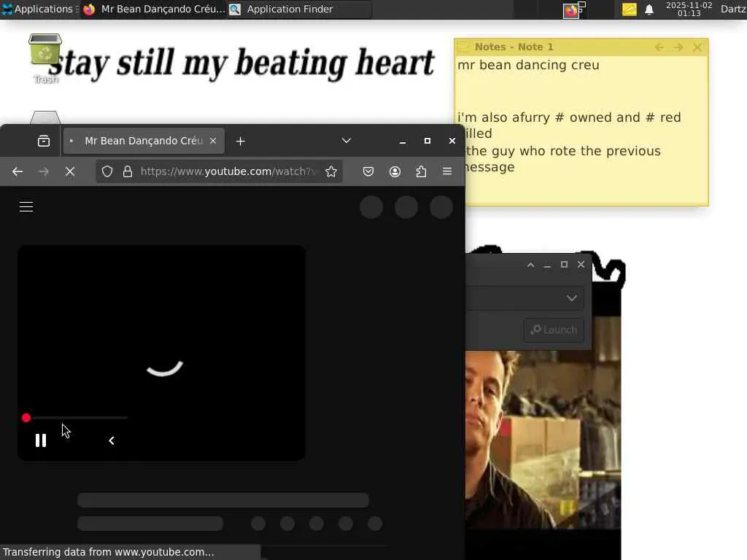This screenshot has height=560, width=747.
Task: Open the Applications menu in the top panel
Action: point(39,9)
